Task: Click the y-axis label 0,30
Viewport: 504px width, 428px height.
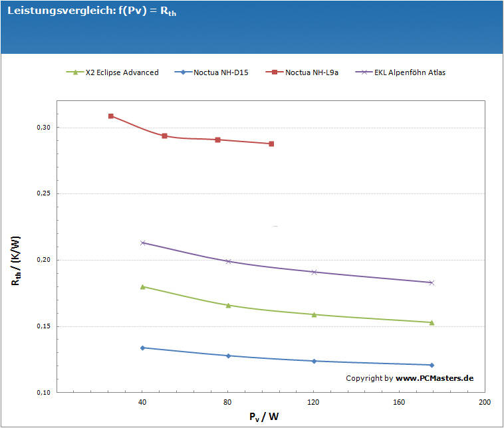Action: (x=44, y=128)
